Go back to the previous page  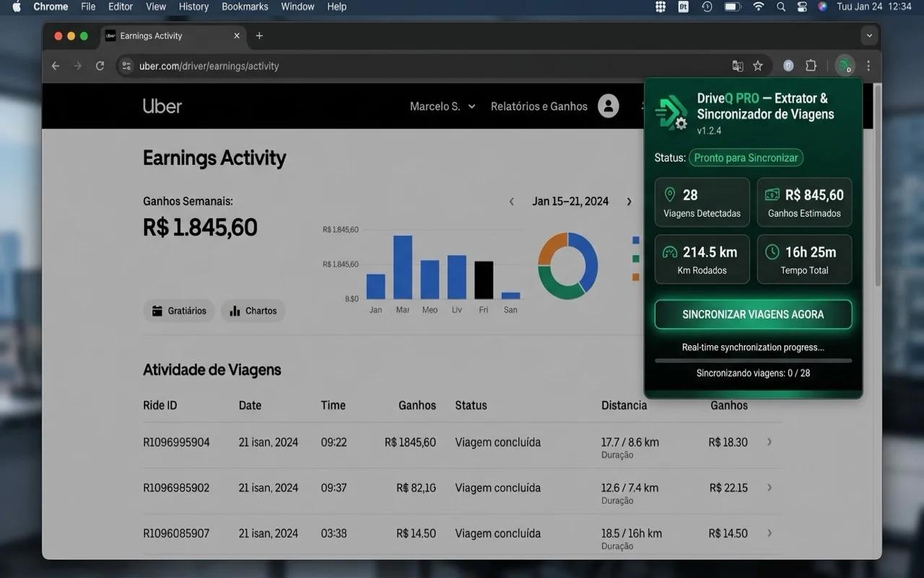click(x=56, y=66)
